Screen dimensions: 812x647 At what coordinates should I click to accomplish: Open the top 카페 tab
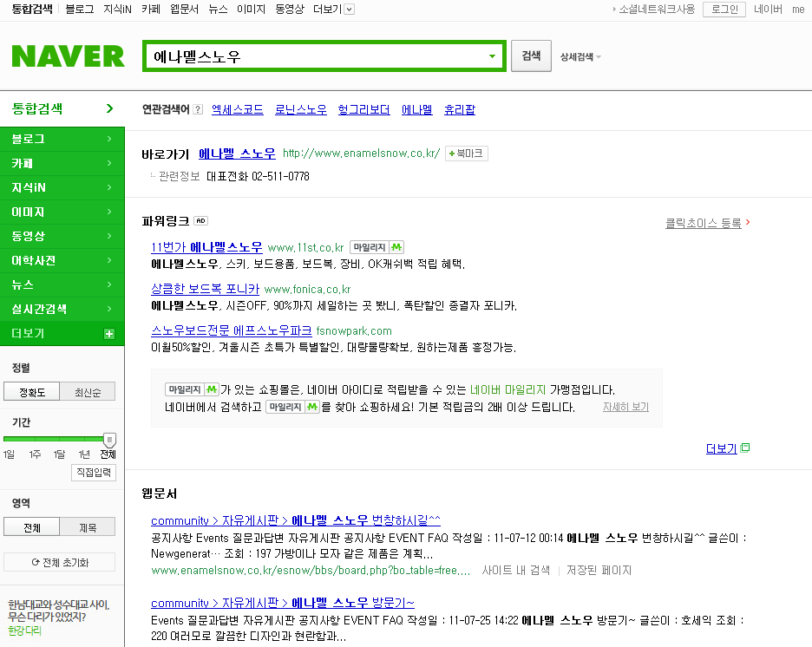[151, 9]
